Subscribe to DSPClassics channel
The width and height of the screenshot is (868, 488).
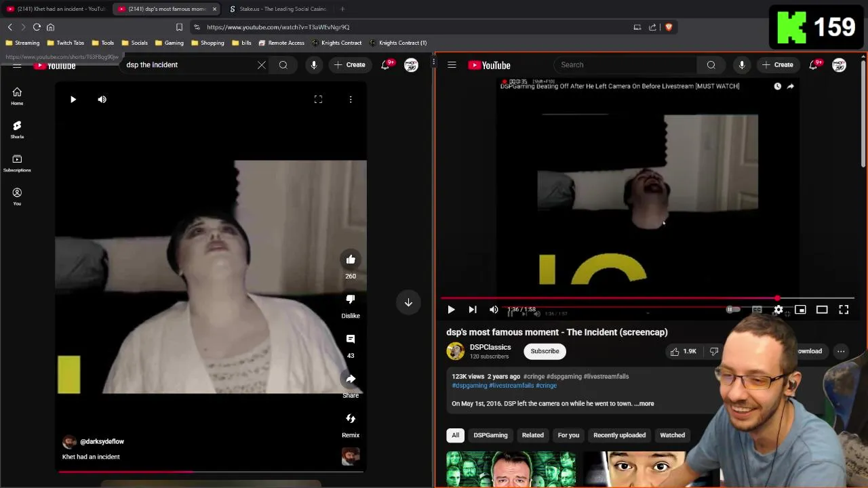click(545, 351)
